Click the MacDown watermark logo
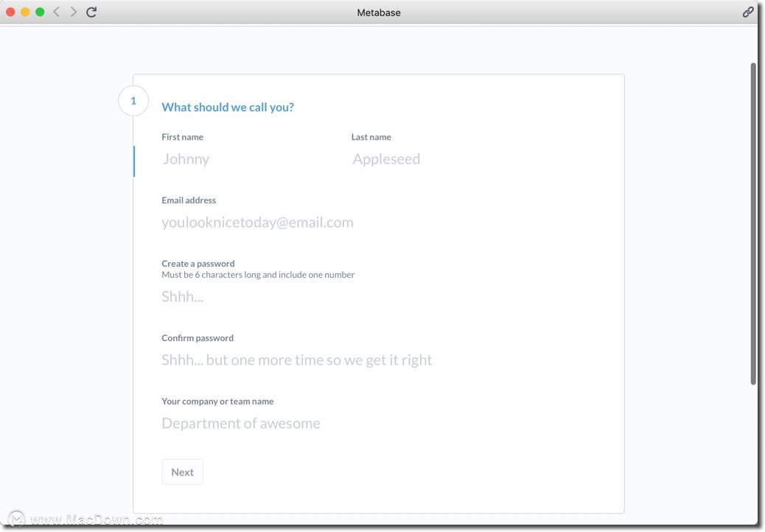The height and width of the screenshot is (532, 765). pyautogui.click(x=16, y=519)
